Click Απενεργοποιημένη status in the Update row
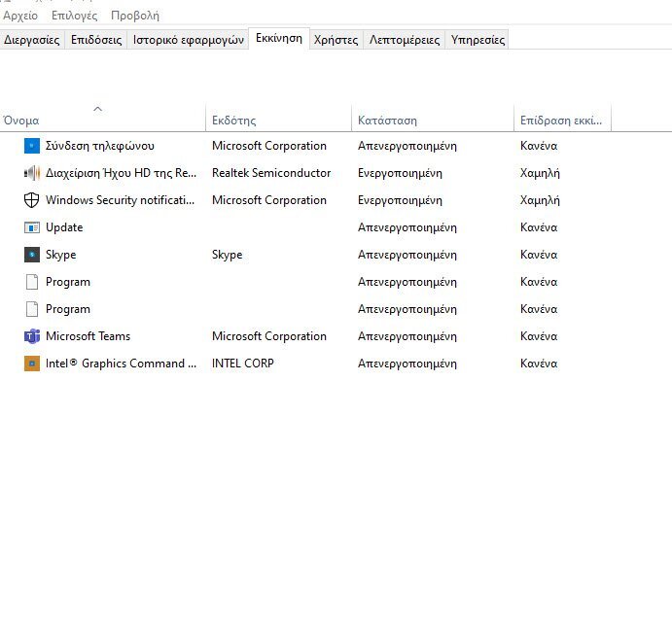672x624 pixels. coord(407,227)
